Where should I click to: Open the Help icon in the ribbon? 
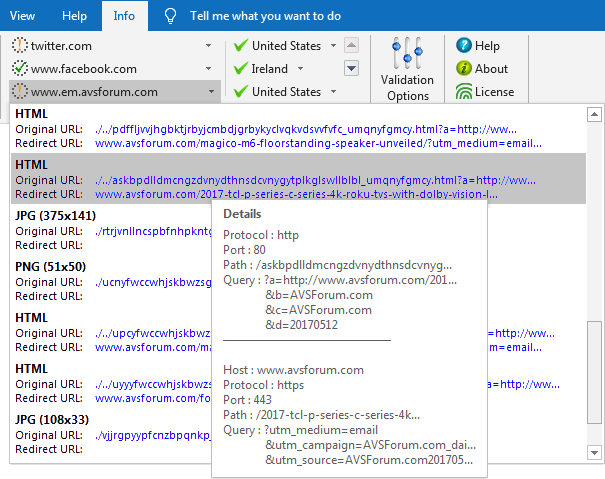464,46
